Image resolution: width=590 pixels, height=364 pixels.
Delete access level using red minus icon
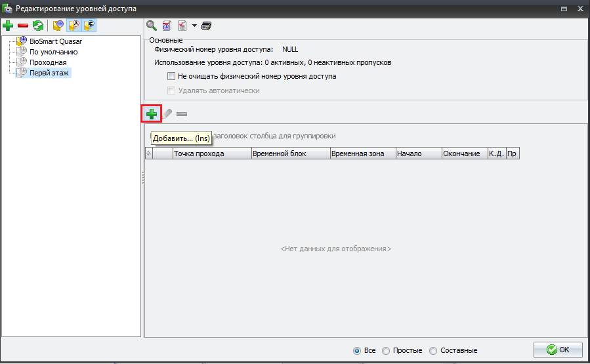pos(23,26)
